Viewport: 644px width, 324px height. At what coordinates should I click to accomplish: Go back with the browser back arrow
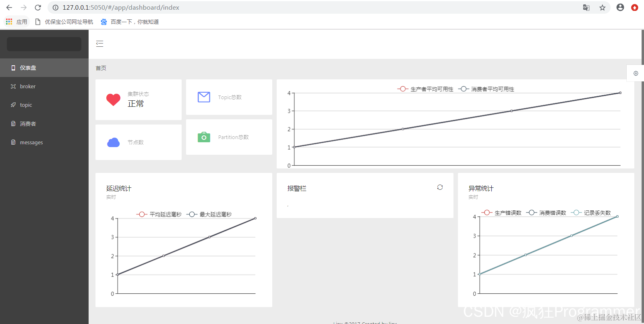[9, 7]
